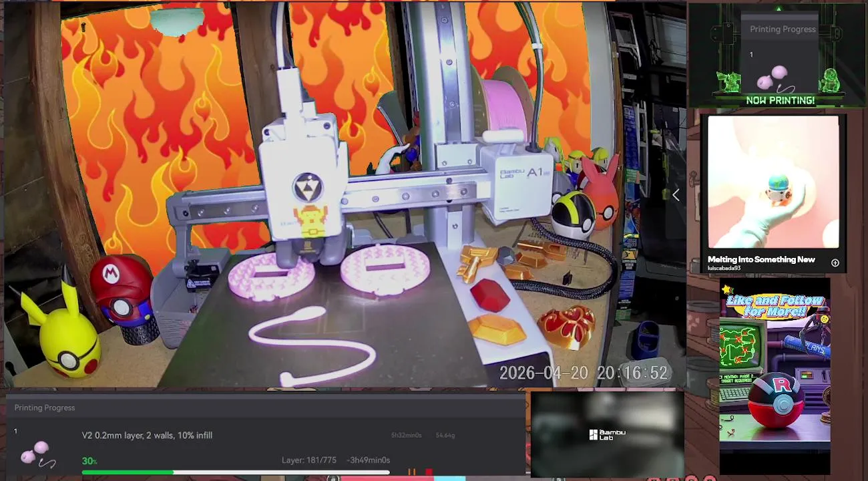Click the orange pause icon in Printing Progress
The image size is (868, 481).
(x=412, y=472)
